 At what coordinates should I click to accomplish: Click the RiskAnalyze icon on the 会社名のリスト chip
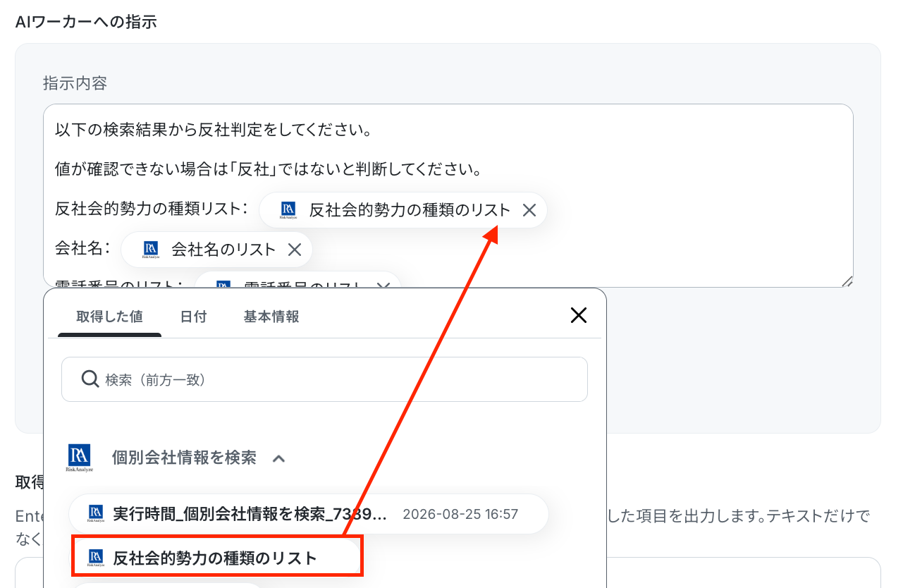(151, 250)
